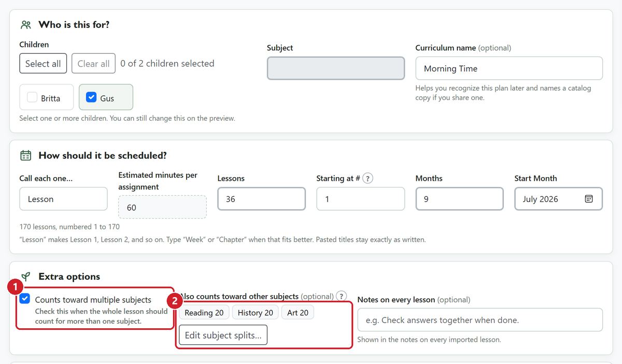Focus the Curriculum name field with Morning Time

pyautogui.click(x=509, y=68)
